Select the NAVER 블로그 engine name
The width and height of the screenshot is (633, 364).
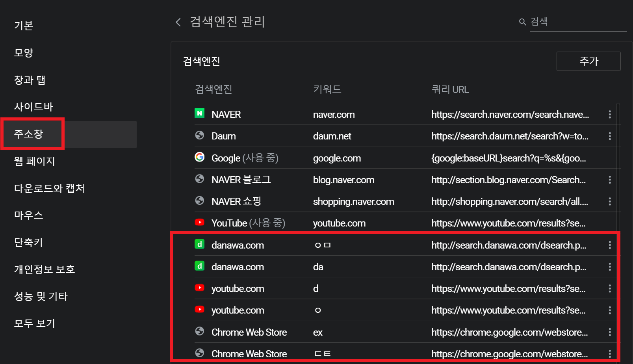point(241,180)
